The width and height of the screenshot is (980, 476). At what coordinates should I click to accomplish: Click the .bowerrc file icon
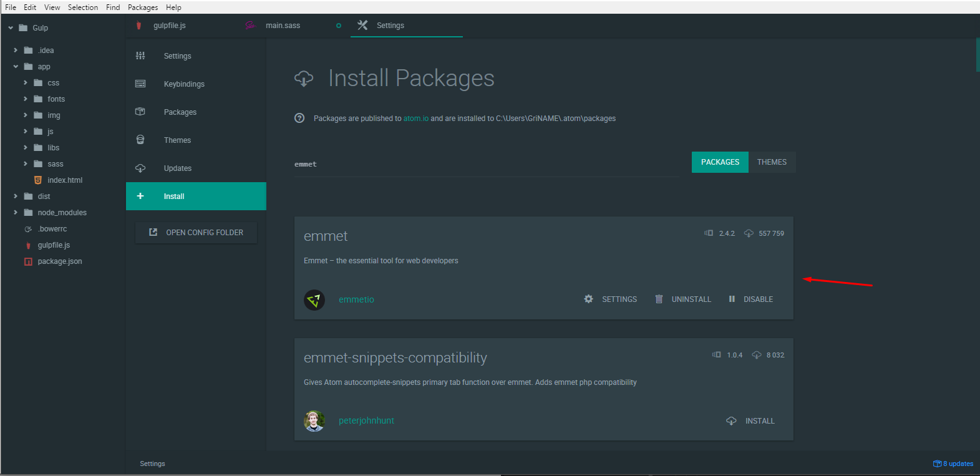[x=28, y=229]
